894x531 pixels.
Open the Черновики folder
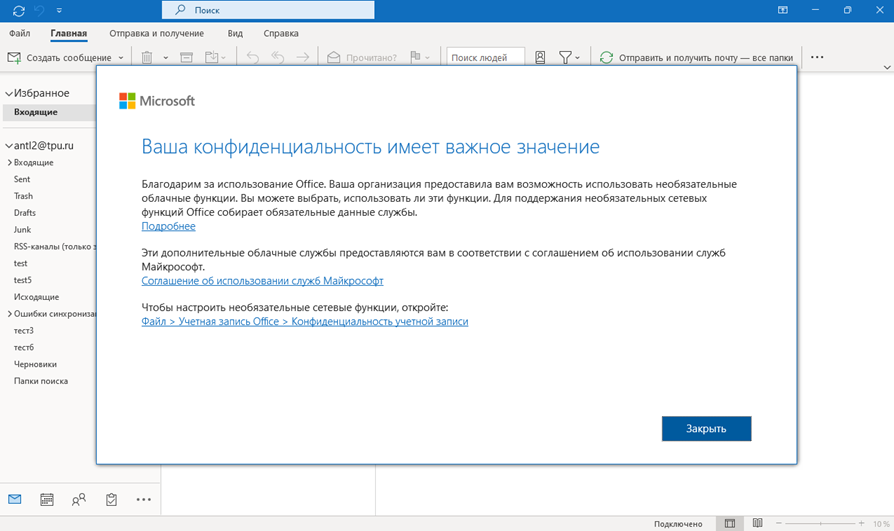pyautogui.click(x=35, y=364)
